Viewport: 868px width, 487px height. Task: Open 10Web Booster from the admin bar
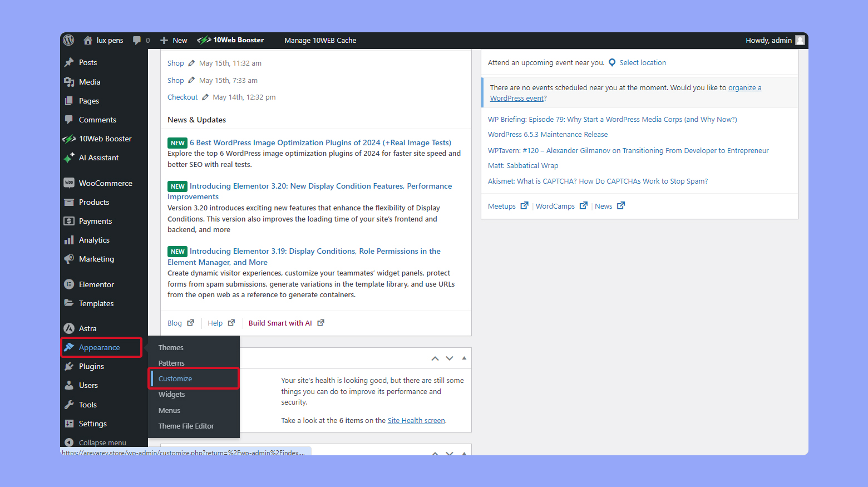pyautogui.click(x=230, y=40)
